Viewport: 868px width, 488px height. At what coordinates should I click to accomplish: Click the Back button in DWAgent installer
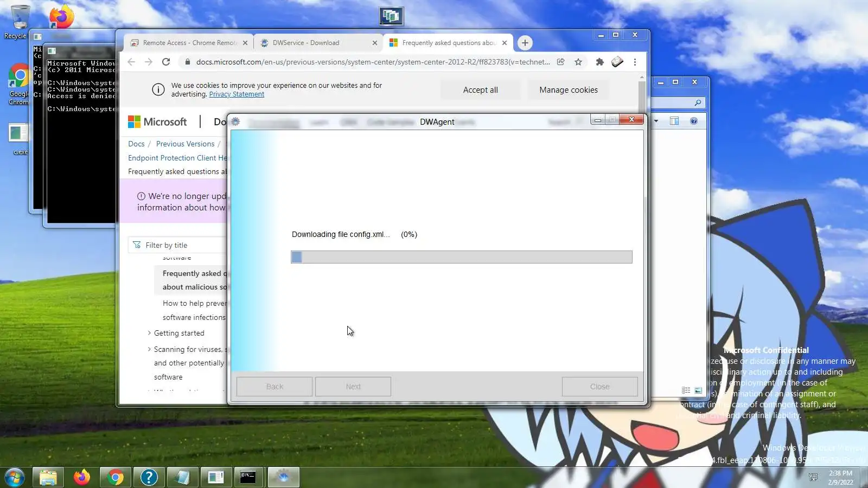(x=275, y=387)
